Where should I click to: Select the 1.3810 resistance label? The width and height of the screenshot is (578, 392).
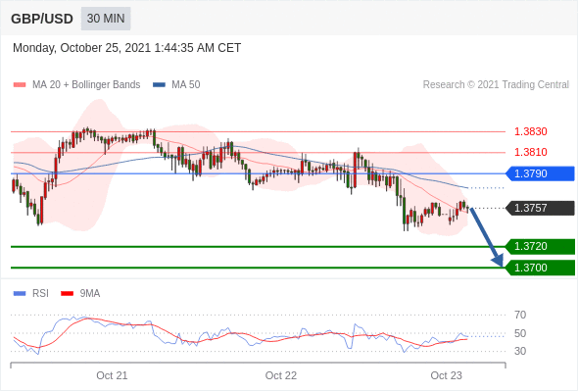click(x=530, y=152)
